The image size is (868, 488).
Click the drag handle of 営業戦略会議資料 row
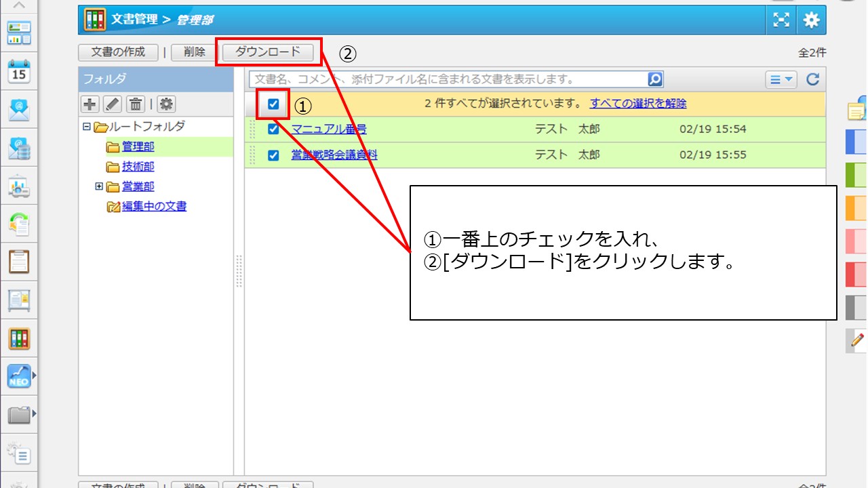[253, 155]
